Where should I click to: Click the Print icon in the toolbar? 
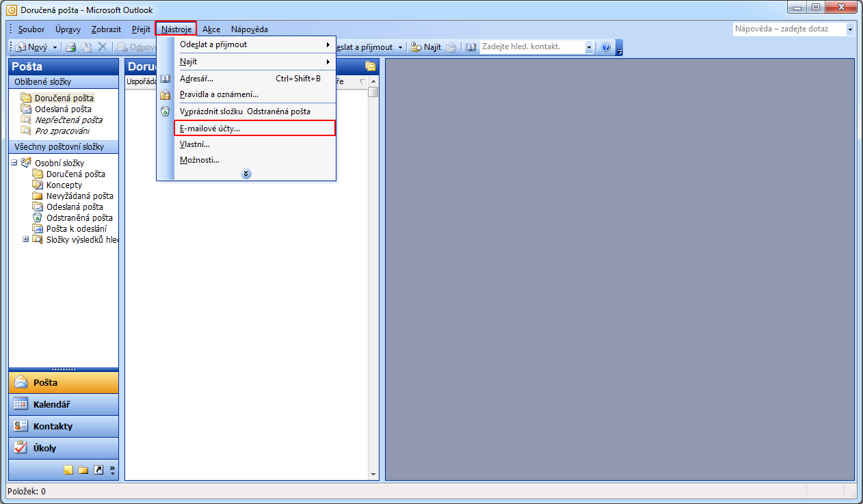pos(71,47)
